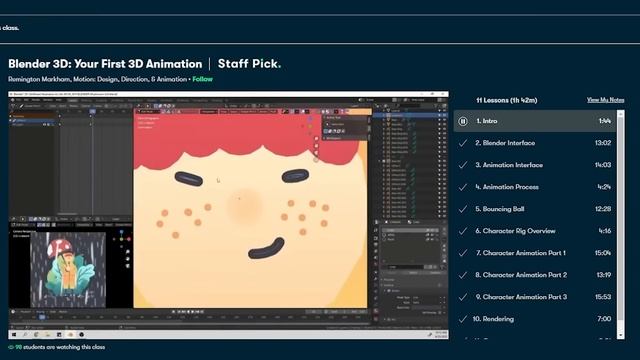Play lesson 4. Animation Process
This screenshot has width=640, height=360.
tap(535, 187)
